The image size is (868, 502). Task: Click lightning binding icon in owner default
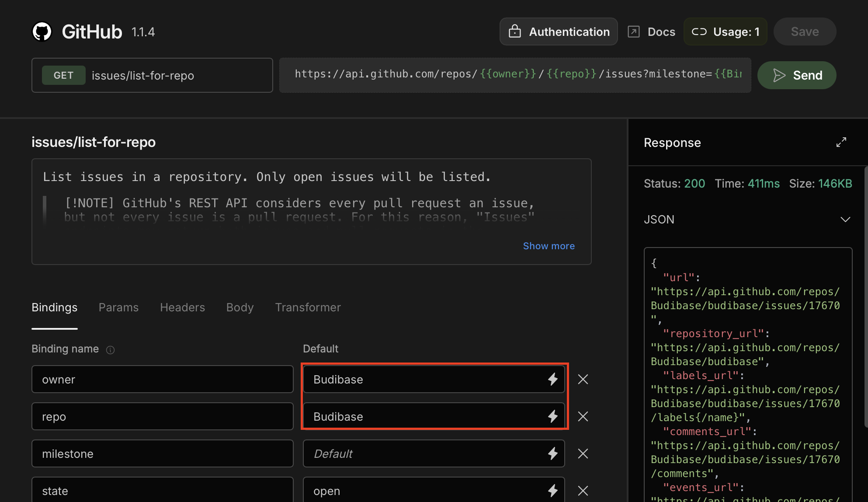tap(552, 379)
